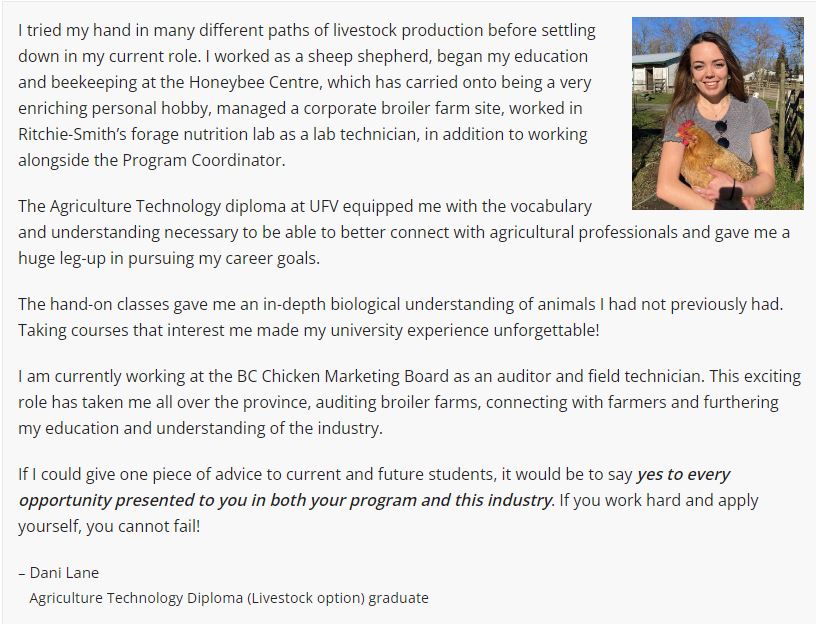Image resolution: width=816 pixels, height=624 pixels.
Task: Click the photo of woman holding chicken
Action: (718, 113)
